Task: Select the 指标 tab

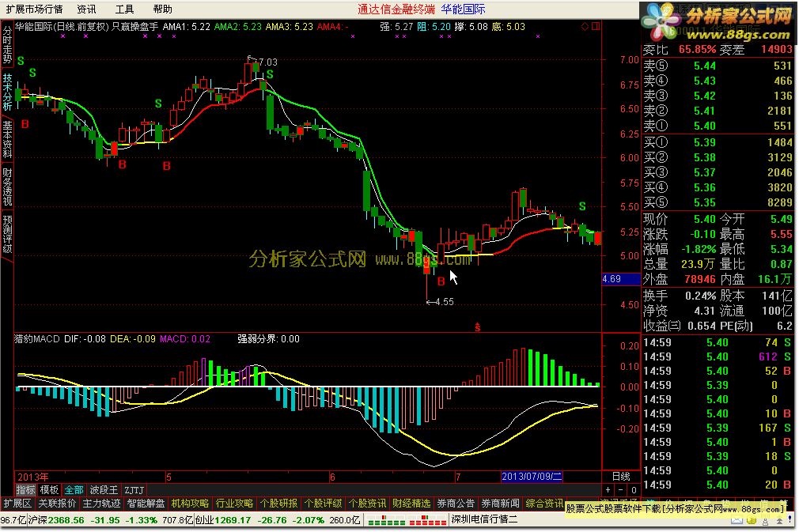Action: pos(25,490)
